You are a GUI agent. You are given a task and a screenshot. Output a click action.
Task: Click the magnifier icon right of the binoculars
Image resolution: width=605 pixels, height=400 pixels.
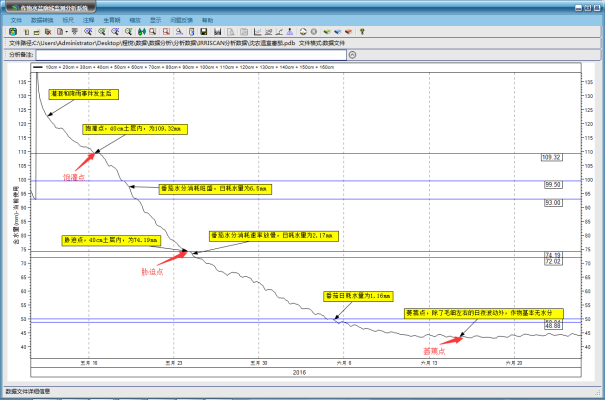point(152,32)
